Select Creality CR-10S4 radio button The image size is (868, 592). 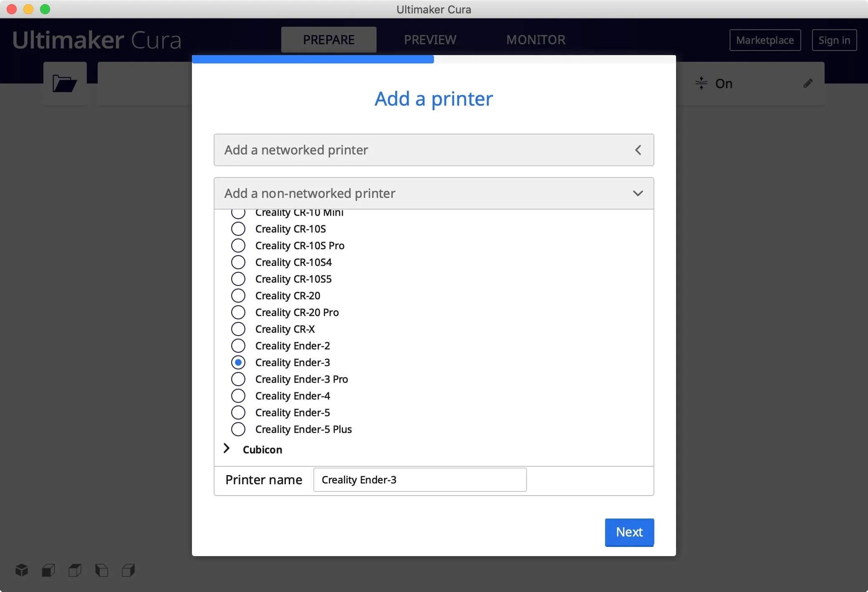[x=238, y=262]
